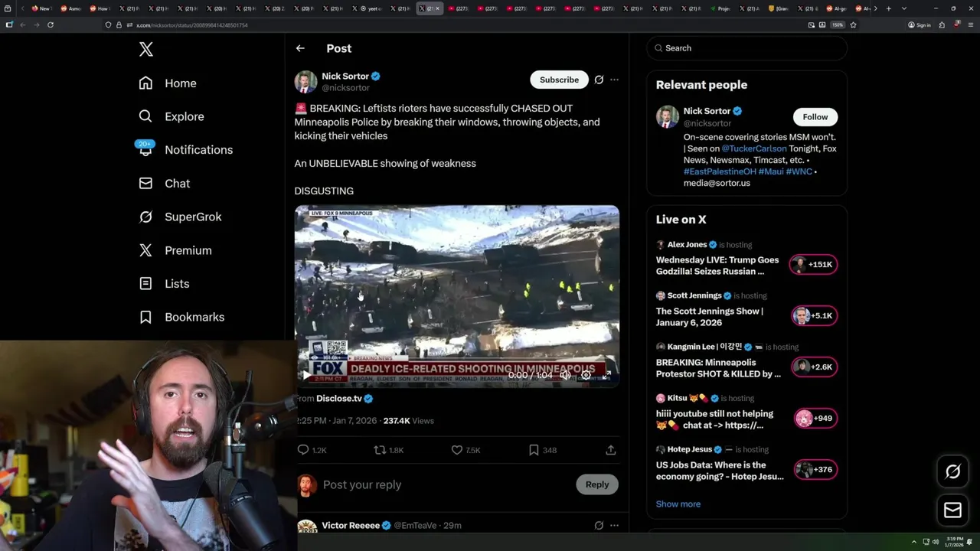This screenshot has height=551, width=980.
Task: Open US Jobs Data live broadcast title
Action: 720,471
